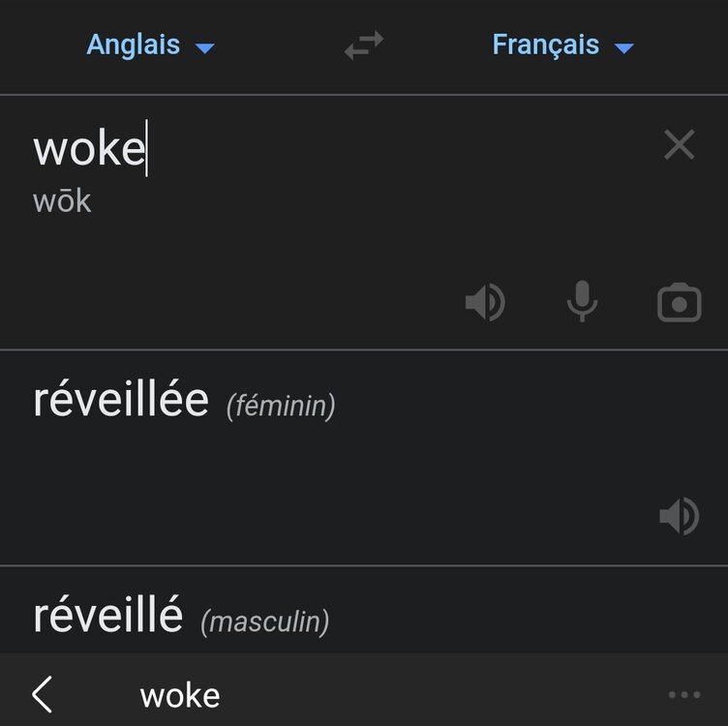Open the Français target language dropdown
This screenshot has height=726, width=728.
[561, 45]
